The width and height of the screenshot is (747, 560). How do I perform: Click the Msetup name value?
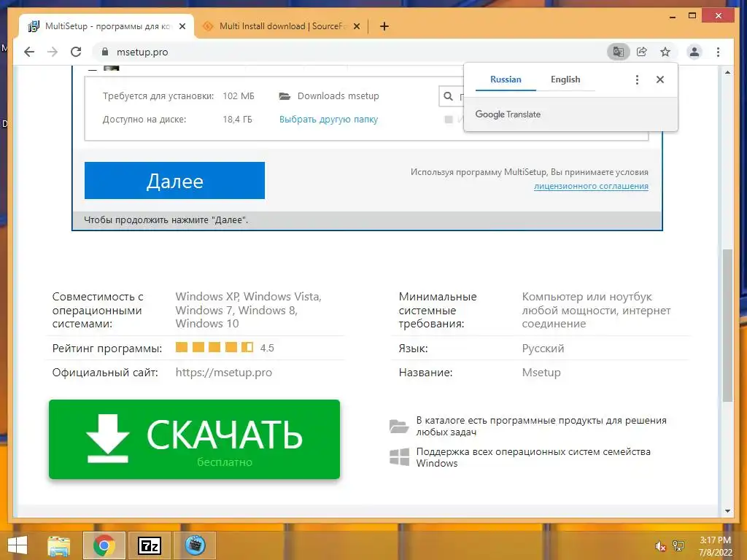tap(541, 373)
